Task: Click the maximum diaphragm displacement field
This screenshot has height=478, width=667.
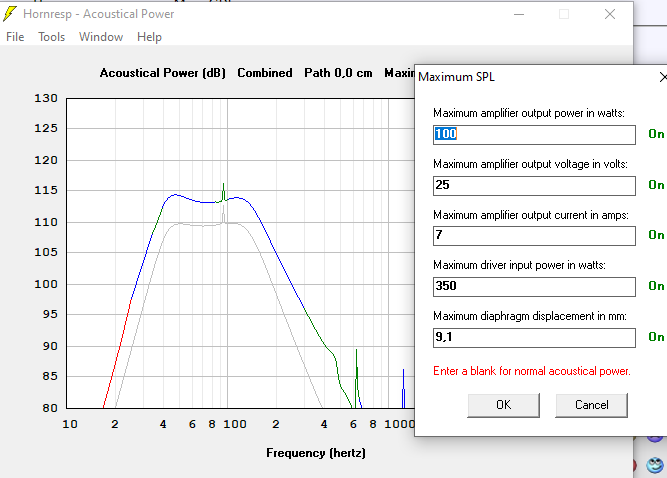Action: (534, 338)
